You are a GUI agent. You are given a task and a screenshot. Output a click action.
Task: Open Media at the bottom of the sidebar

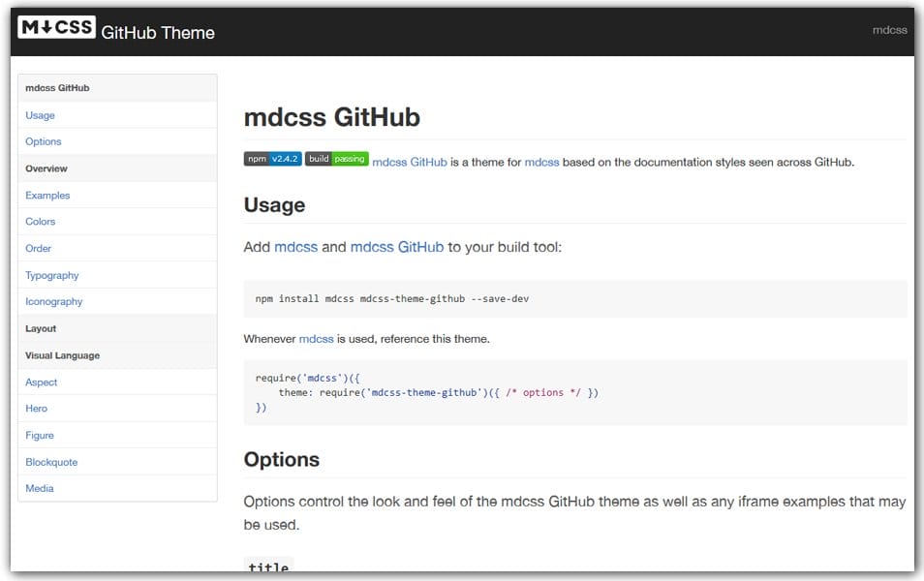(39, 488)
